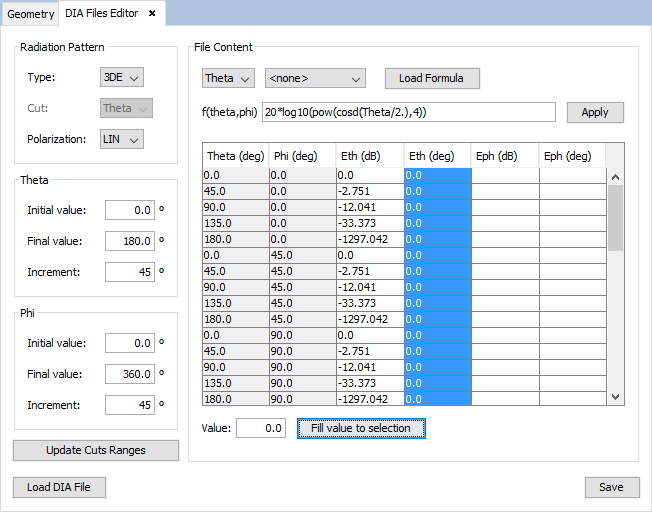This screenshot has height=512, width=652.
Task: Click the Load DIA File button
Action: point(59,487)
